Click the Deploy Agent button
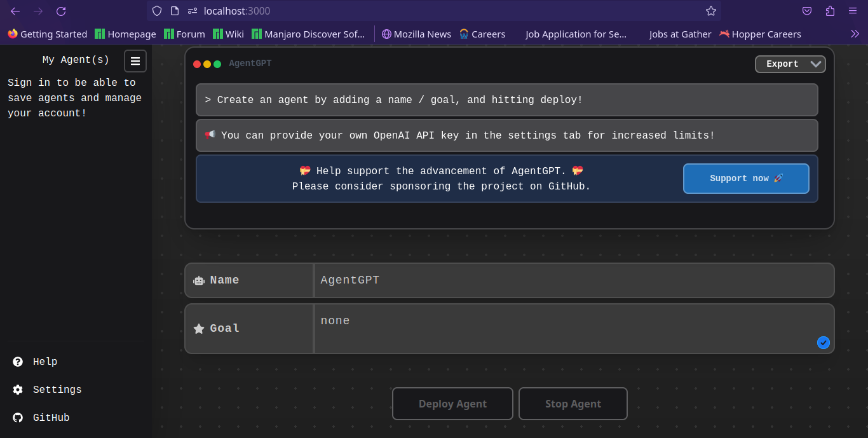 pos(452,403)
